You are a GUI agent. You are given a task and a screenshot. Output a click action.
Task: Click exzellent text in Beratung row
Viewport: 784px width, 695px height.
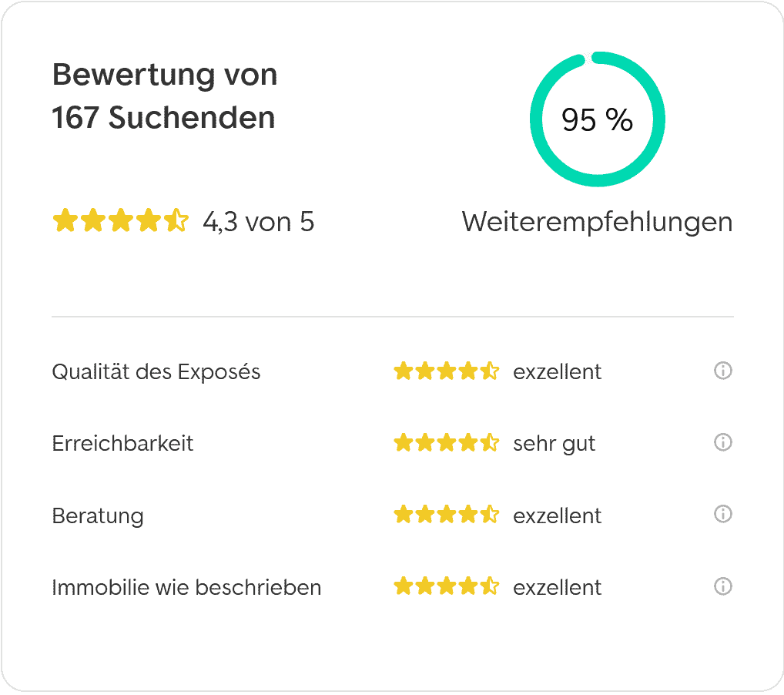557,515
